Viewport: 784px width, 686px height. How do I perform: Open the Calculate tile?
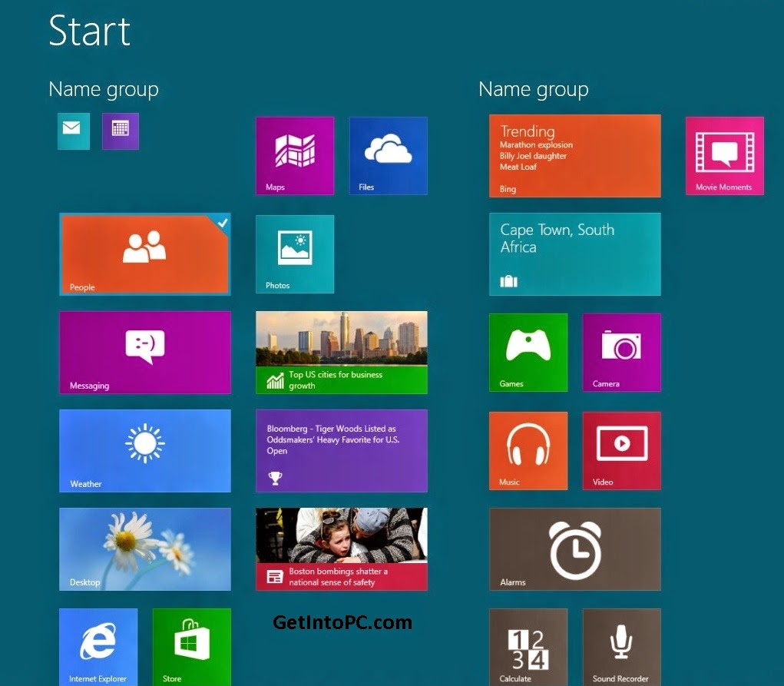pos(528,647)
